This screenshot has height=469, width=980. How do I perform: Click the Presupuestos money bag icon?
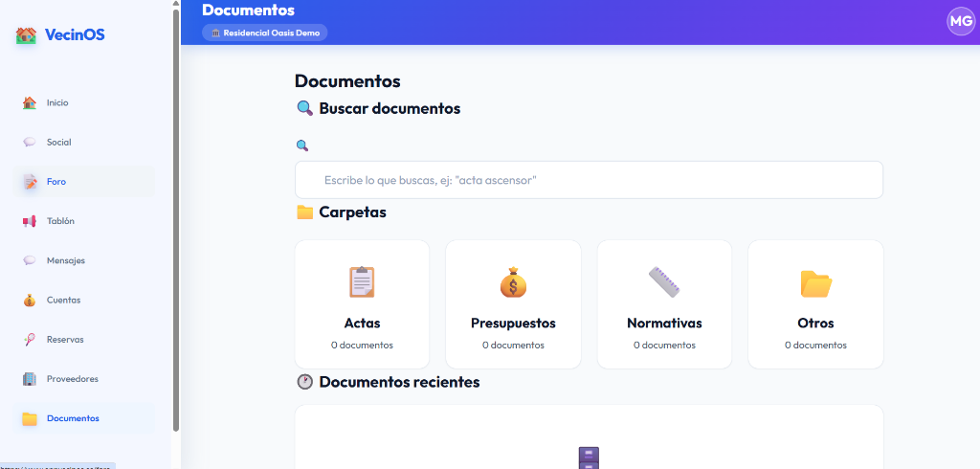tap(513, 282)
